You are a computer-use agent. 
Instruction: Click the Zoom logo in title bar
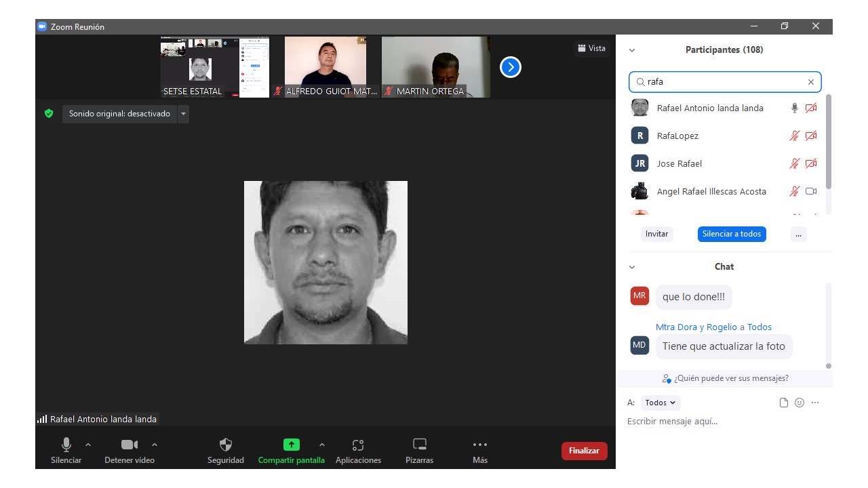(42, 26)
